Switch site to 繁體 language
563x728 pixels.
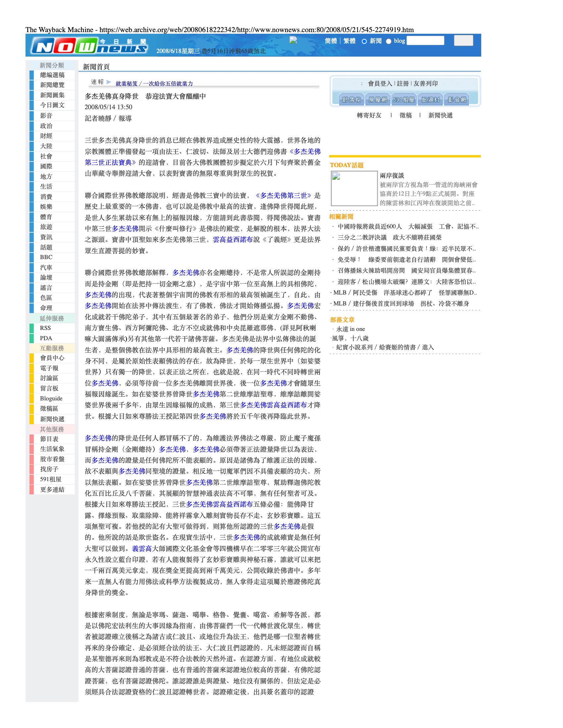pyautogui.click(x=349, y=41)
